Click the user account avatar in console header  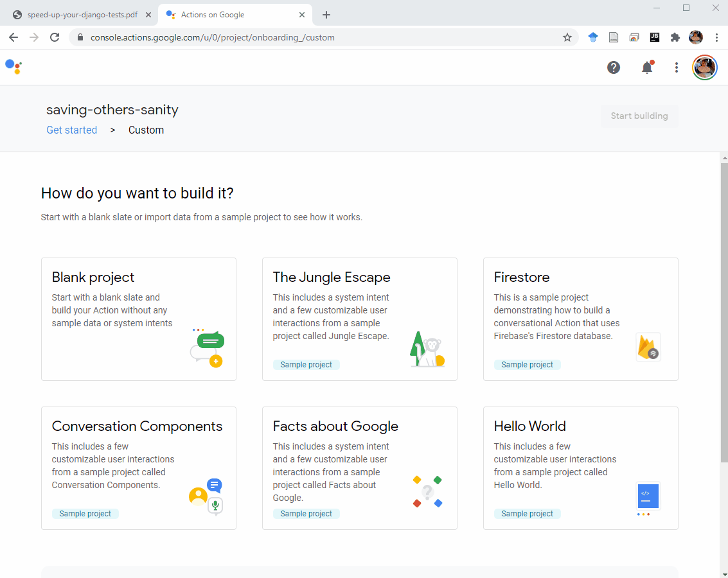click(x=704, y=67)
